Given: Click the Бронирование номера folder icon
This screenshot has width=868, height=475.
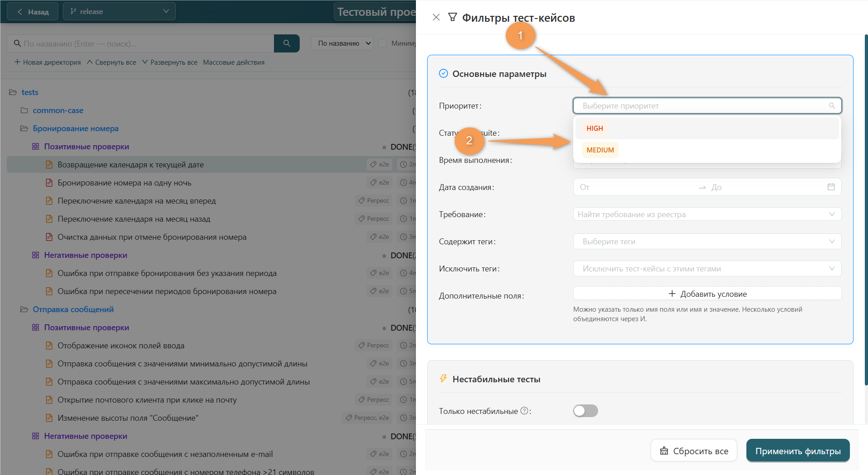Looking at the screenshot, I should click(x=24, y=128).
